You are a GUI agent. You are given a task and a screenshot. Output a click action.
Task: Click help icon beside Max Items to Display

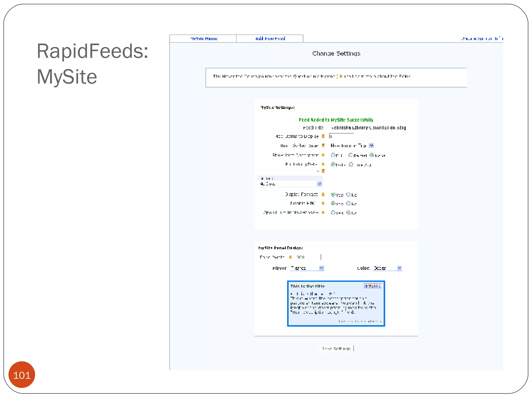pyautogui.click(x=323, y=136)
